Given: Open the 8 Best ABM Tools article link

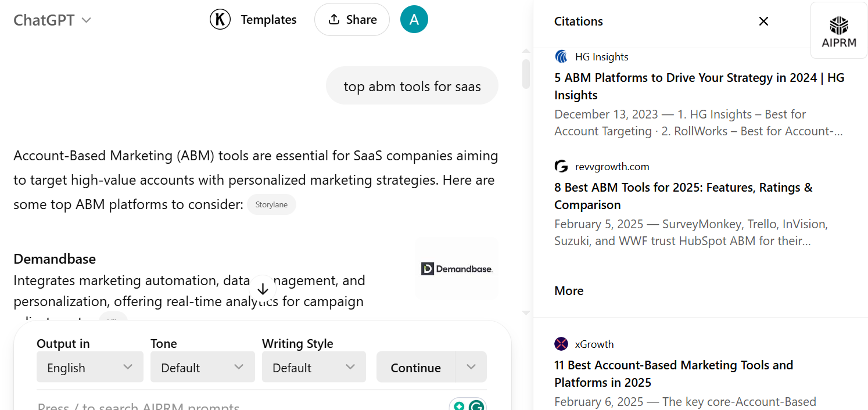Looking at the screenshot, I should (683, 196).
